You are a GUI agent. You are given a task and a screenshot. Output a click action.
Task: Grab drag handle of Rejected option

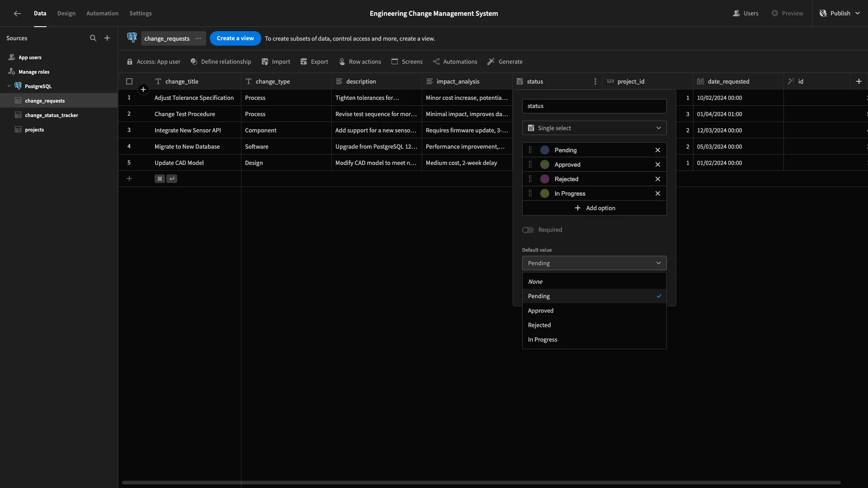point(530,179)
